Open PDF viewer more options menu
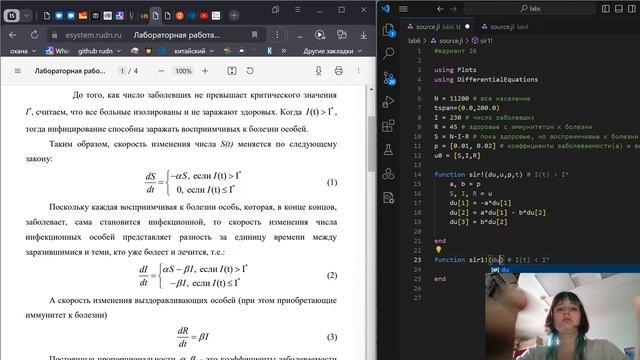 pos(358,71)
